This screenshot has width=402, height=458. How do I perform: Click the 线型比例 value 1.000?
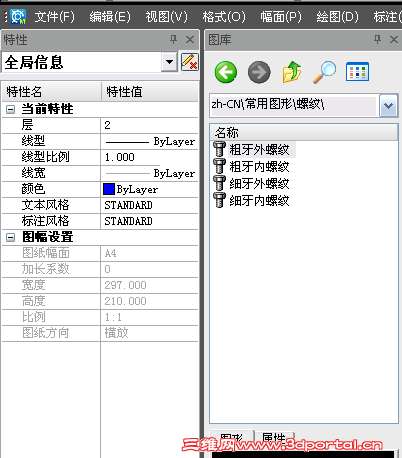[149, 157]
